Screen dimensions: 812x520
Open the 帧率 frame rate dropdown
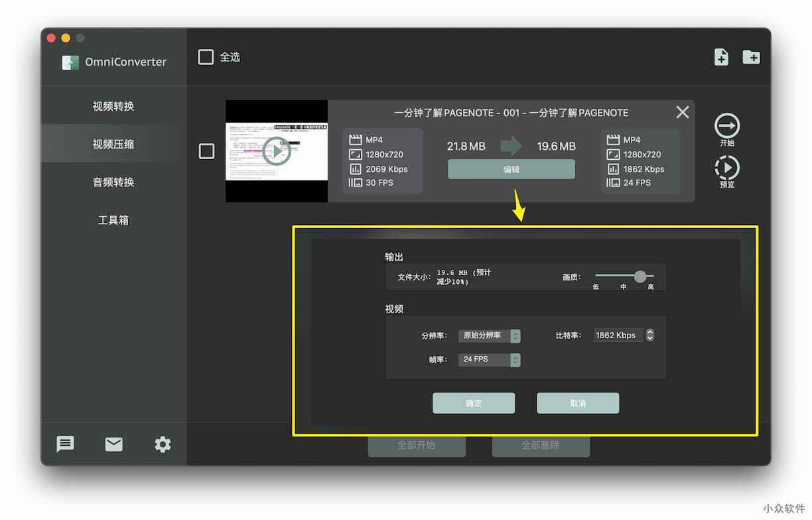[x=515, y=359]
